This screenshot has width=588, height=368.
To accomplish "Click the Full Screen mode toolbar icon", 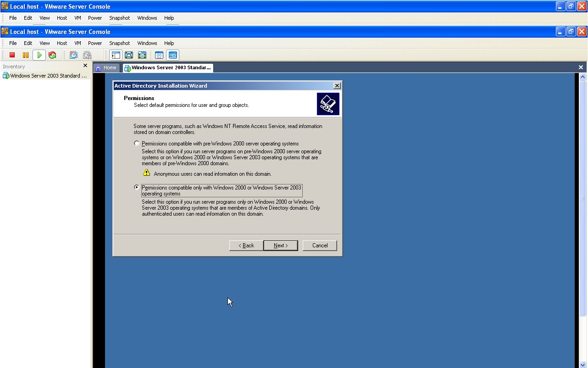I will (142, 55).
